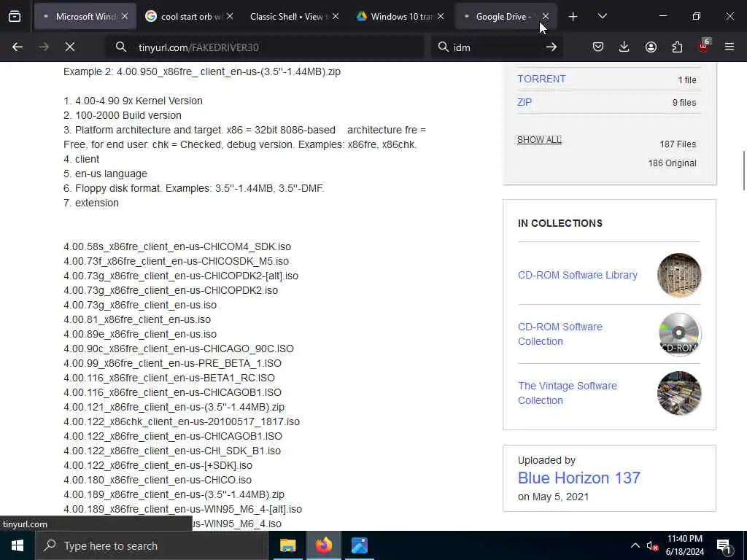This screenshot has width=747, height=560.
Task: Select text 4.00.58s_x86fre_client_en-us-CHICOM4_SDK.iso
Action: pyautogui.click(x=177, y=246)
